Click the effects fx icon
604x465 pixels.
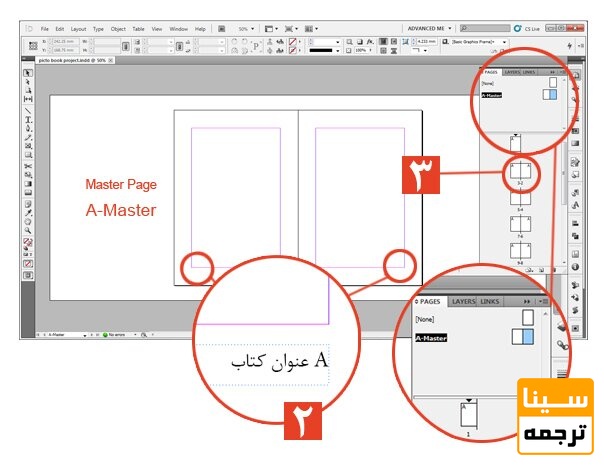click(x=370, y=42)
